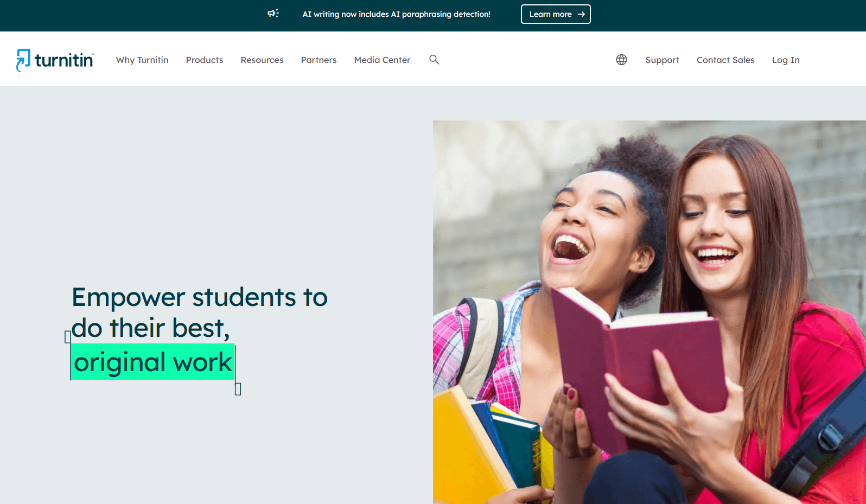Click the Turnitin logo
This screenshot has width=866, height=504.
coord(55,60)
